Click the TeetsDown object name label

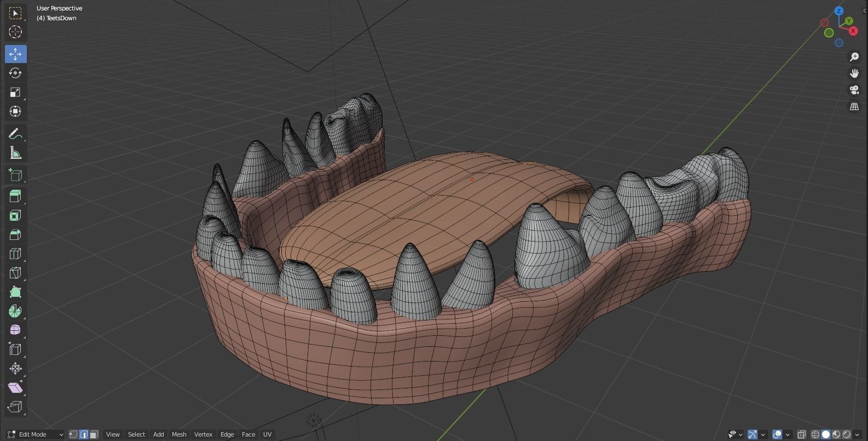pos(57,18)
